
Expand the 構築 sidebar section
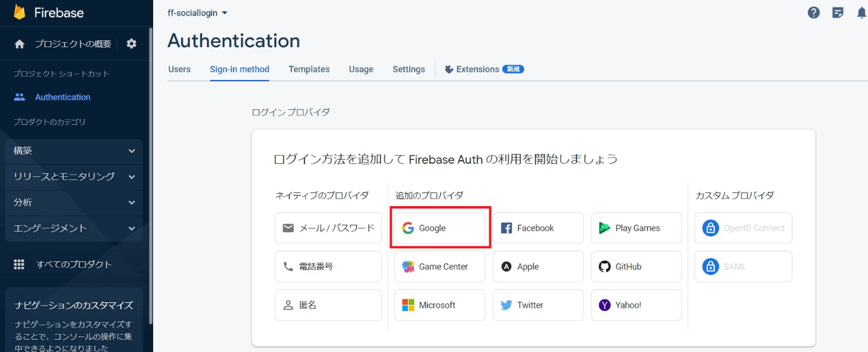(x=74, y=151)
